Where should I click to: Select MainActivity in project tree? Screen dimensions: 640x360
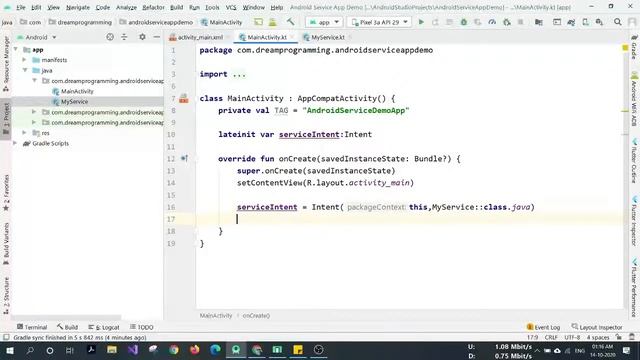(x=77, y=91)
